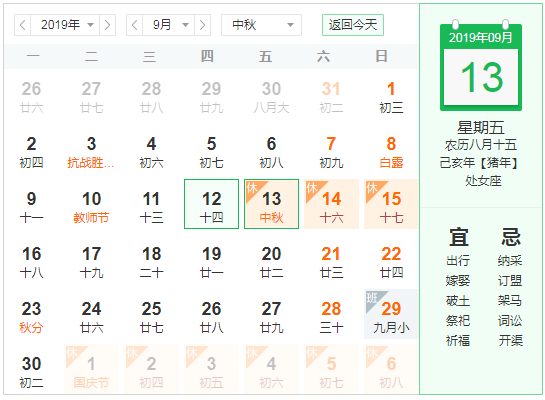545x400 pixels.
Task: Select August 26 廿六 date
Action: tap(31, 97)
